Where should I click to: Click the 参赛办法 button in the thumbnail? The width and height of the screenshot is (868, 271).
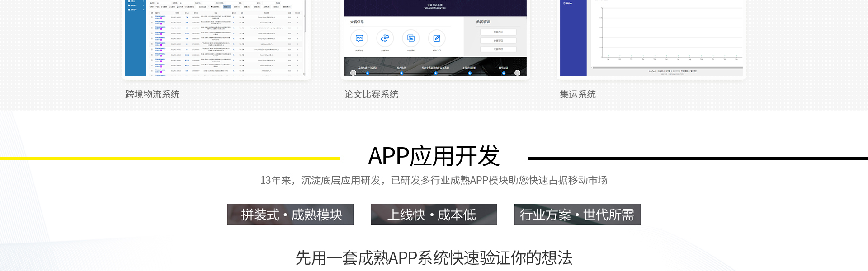498,32
